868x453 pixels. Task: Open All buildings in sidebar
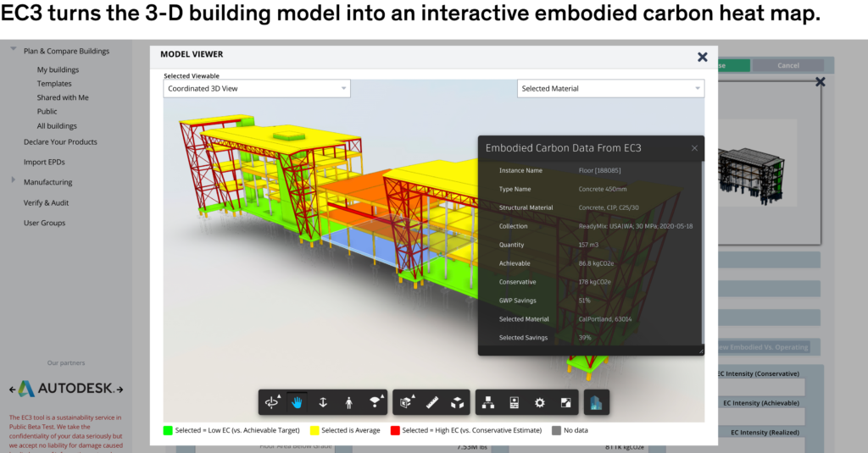57,126
